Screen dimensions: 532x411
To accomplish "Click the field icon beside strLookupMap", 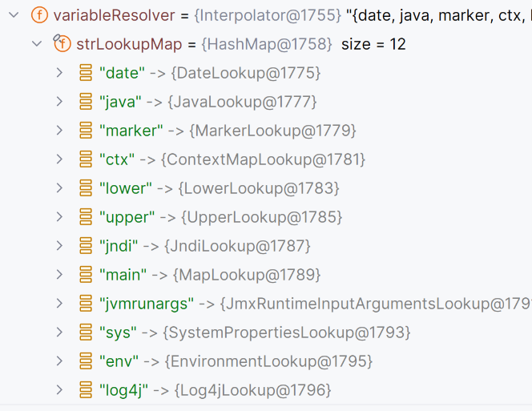I will click(62, 43).
